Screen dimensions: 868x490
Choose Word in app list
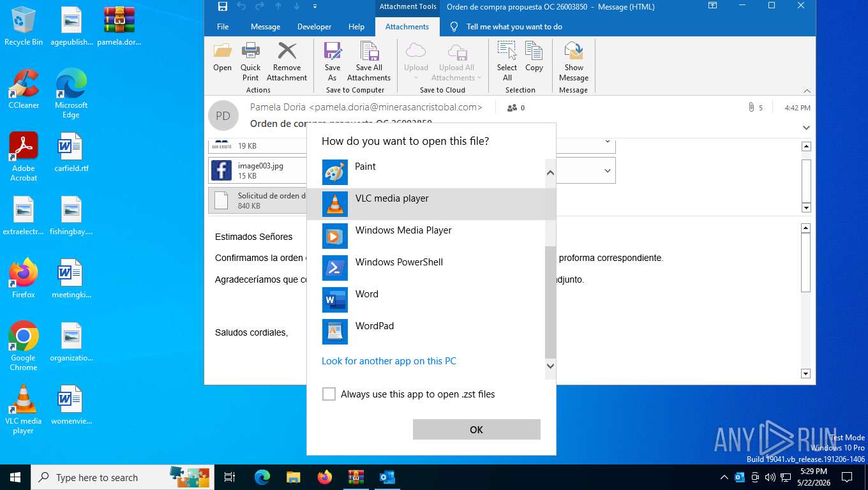(x=426, y=300)
